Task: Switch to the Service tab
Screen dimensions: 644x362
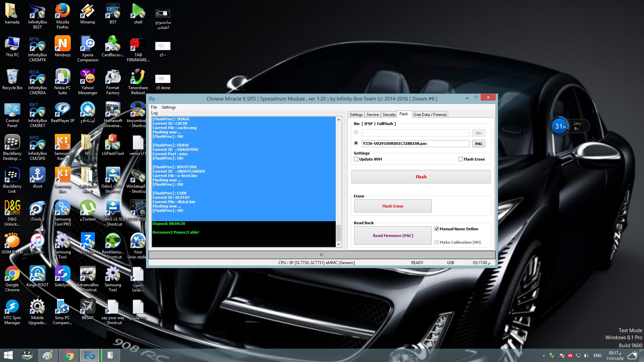Action: [373, 115]
